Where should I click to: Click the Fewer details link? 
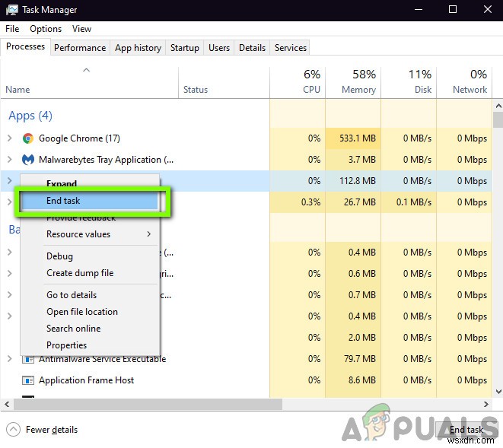click(x=52, y=430)
